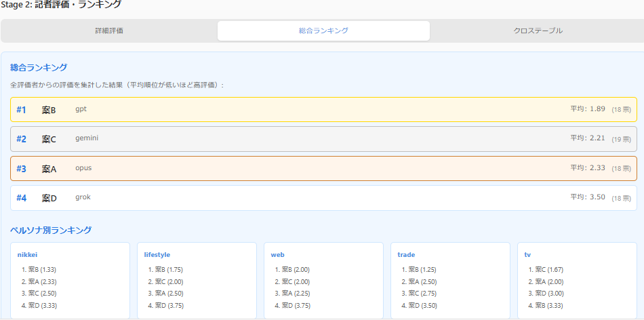Click the ペルソナ別ランキング section heading

[51, 231]
